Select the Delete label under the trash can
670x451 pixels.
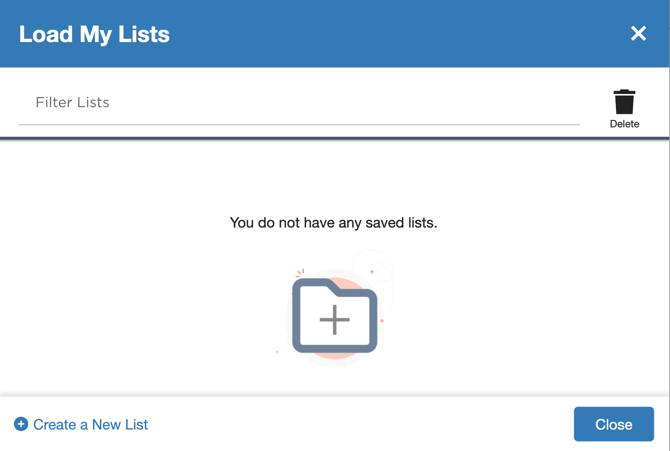[624, 124]
